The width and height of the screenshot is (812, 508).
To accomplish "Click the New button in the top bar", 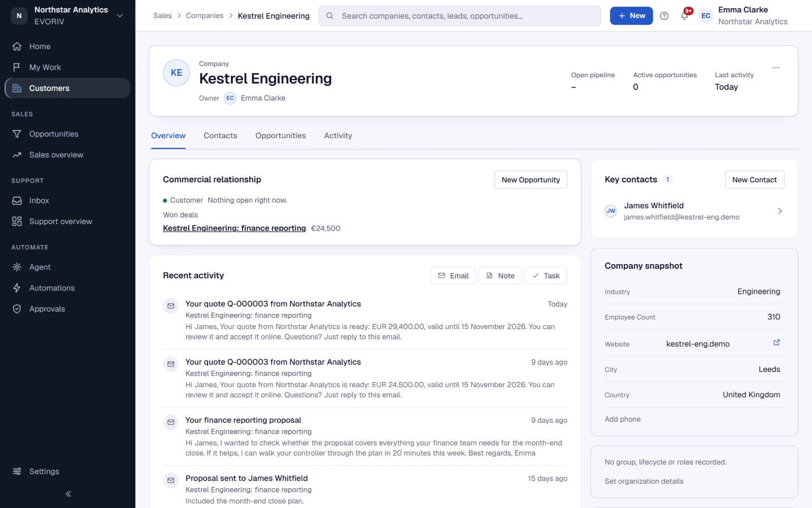I will pyautogui.click(x=631, y=16).
